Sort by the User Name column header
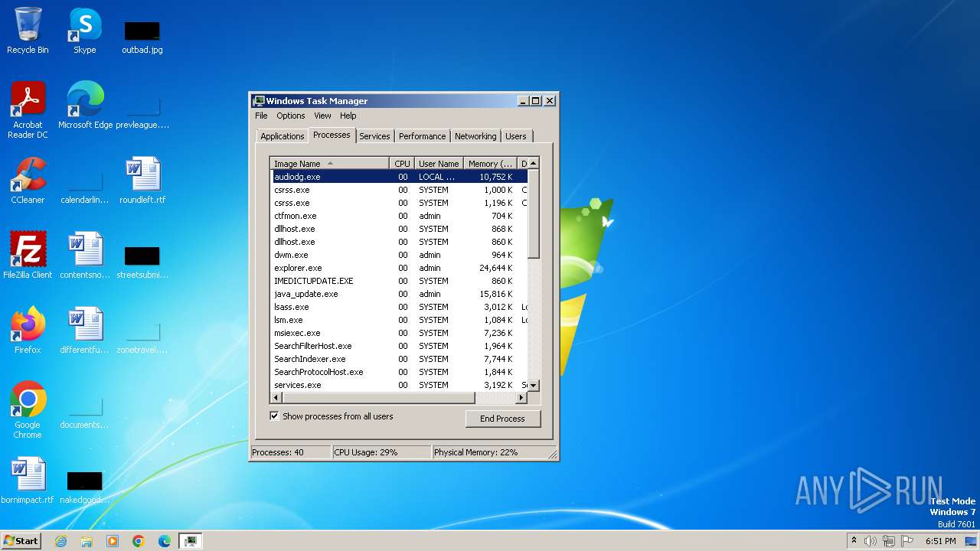Image resolution: width=980 pixels, height=551 pixels. point(439,163)
